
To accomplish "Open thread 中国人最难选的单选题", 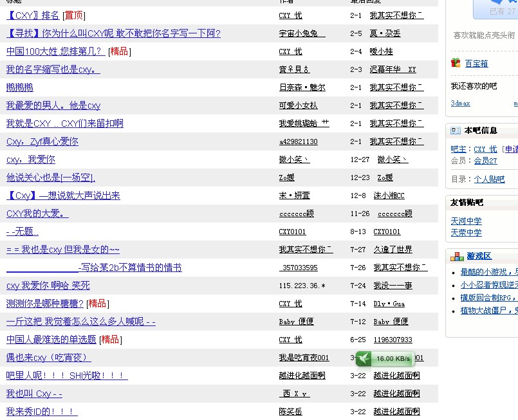I will pos(51,340).
